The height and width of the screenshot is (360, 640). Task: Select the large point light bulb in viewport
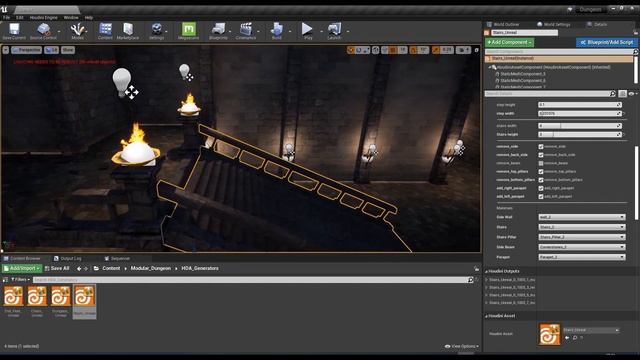[122, 82]
